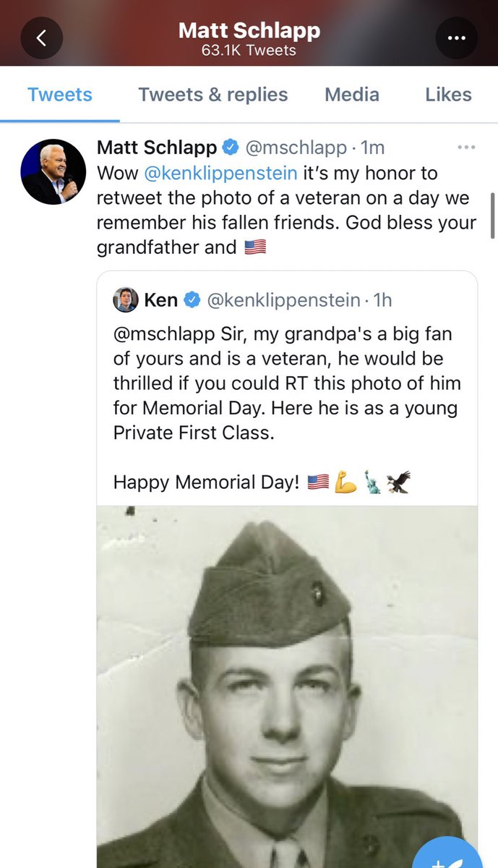The height and width of the screenshot is (868, 498).
Task: Open the Likes tab
Action: pyautogui.click(x=448, y=95)
